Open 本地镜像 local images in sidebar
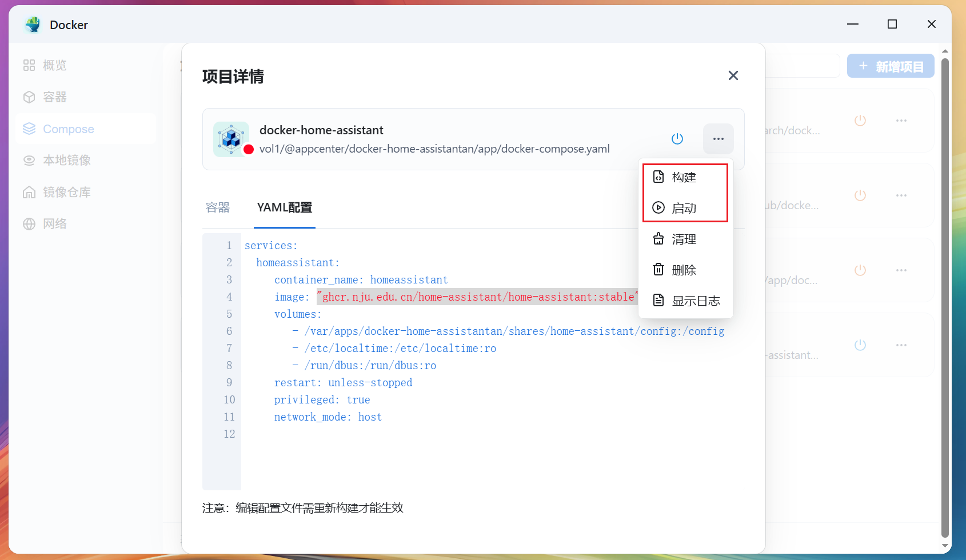The image size is (966, 560). 66,161
